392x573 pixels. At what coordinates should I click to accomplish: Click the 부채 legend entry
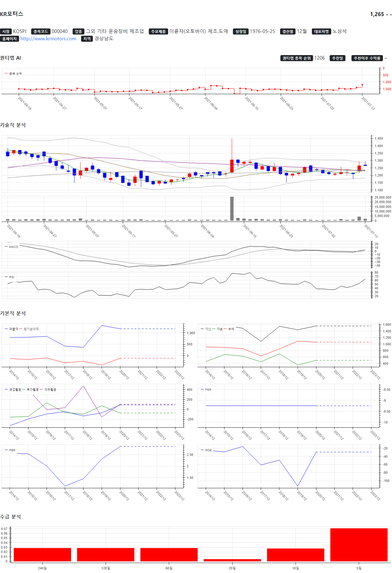point(229,329)
